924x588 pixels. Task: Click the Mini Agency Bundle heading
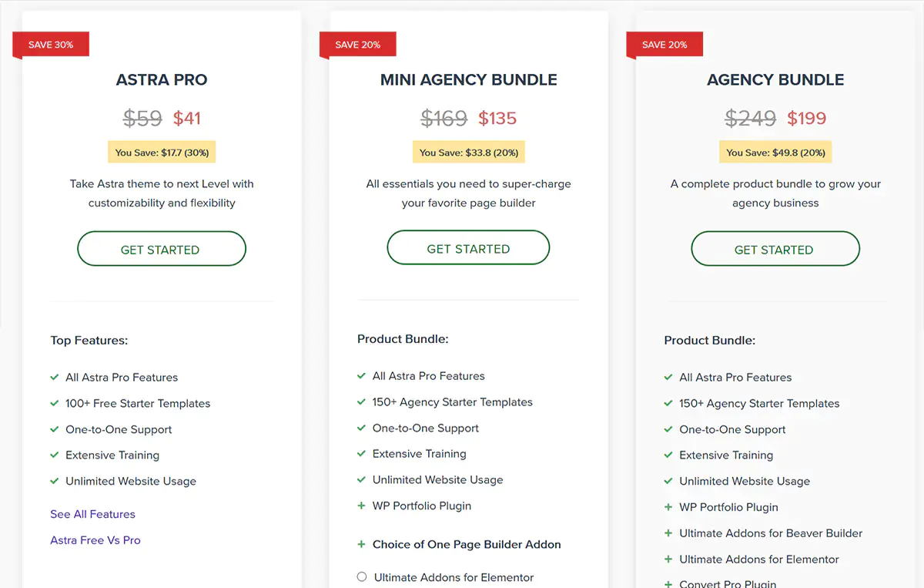pyautogui.click(x=468, y=79)
